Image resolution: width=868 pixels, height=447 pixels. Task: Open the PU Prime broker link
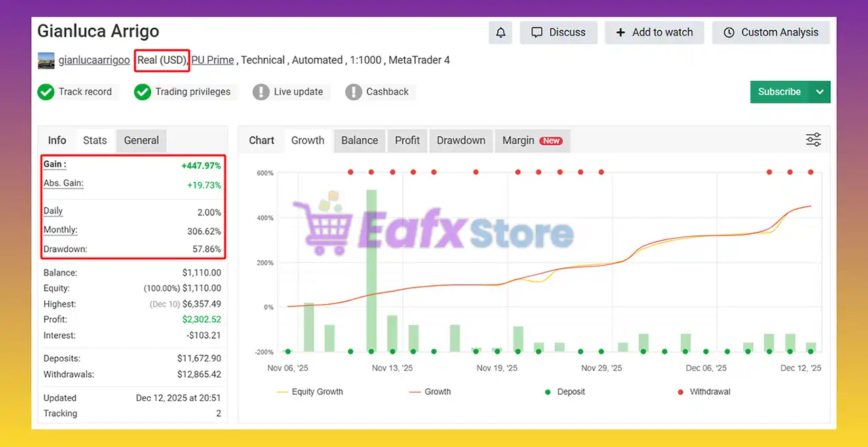(212, 60)
